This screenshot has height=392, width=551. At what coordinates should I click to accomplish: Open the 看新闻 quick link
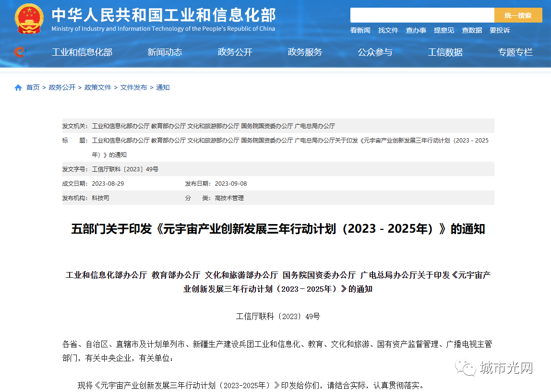360,30
